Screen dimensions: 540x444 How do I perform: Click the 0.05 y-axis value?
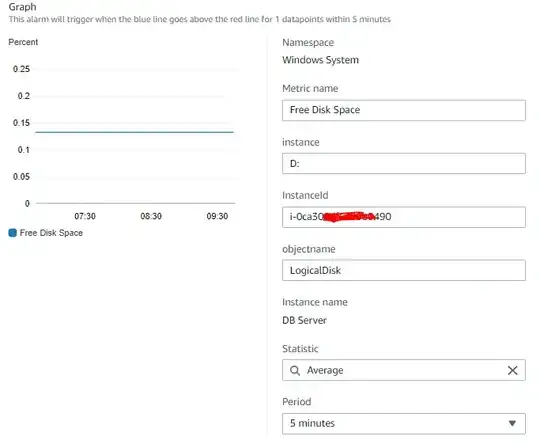pos(21,176)
